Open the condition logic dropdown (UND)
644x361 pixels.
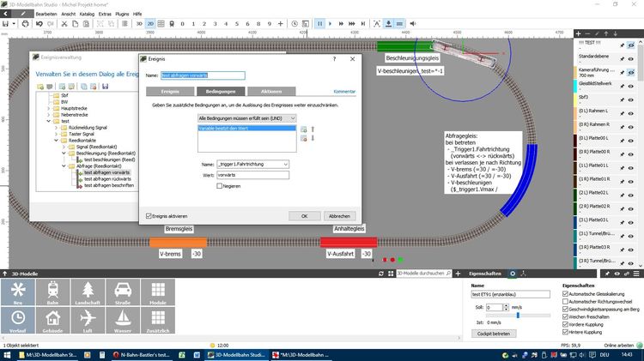pos(246,118)
